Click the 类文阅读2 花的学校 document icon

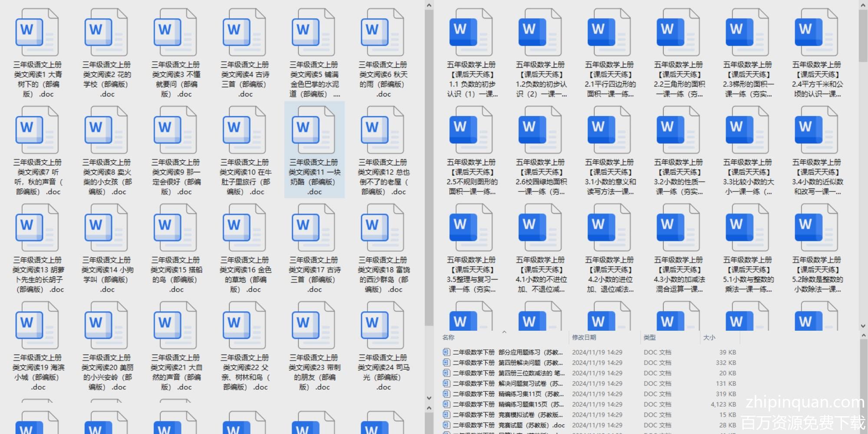[x=106, y=33]
